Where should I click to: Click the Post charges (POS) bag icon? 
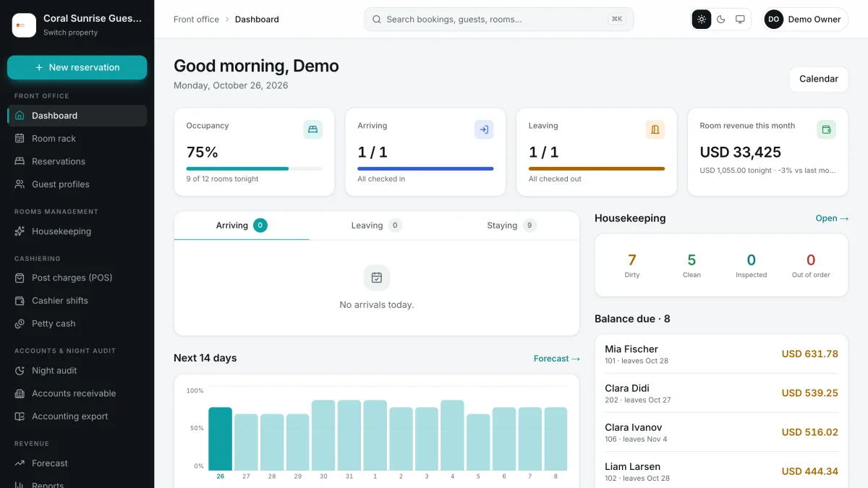pos(20,278)
